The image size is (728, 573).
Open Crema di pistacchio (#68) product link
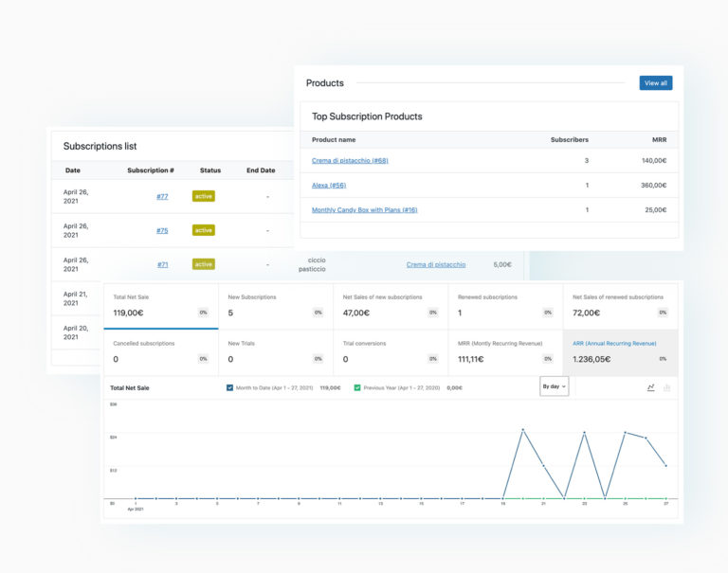point(350,161)
